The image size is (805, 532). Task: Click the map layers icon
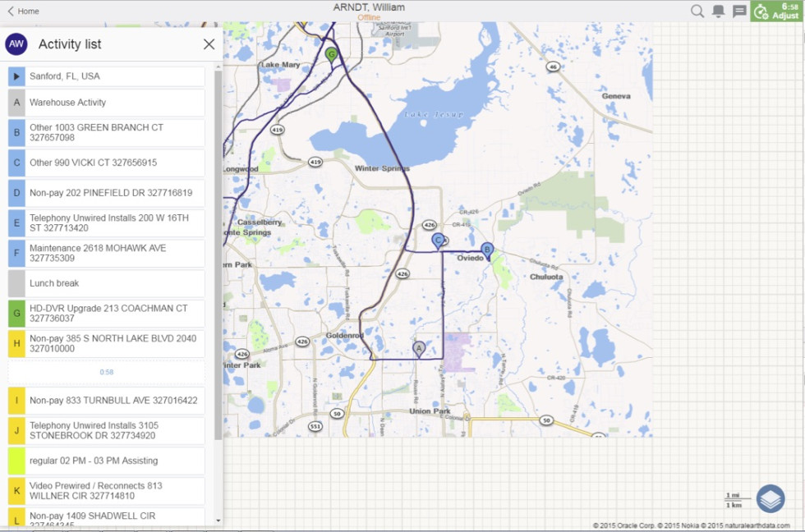point(770,498)
